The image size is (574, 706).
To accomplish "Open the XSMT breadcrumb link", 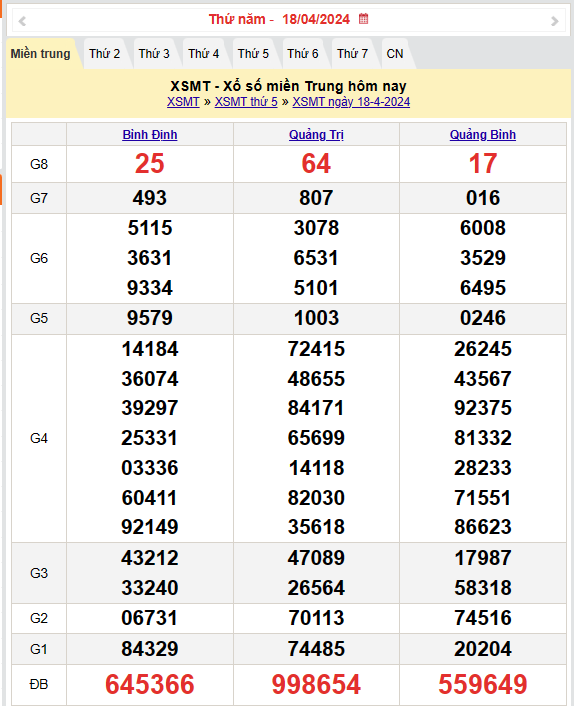I will [183, 102].
